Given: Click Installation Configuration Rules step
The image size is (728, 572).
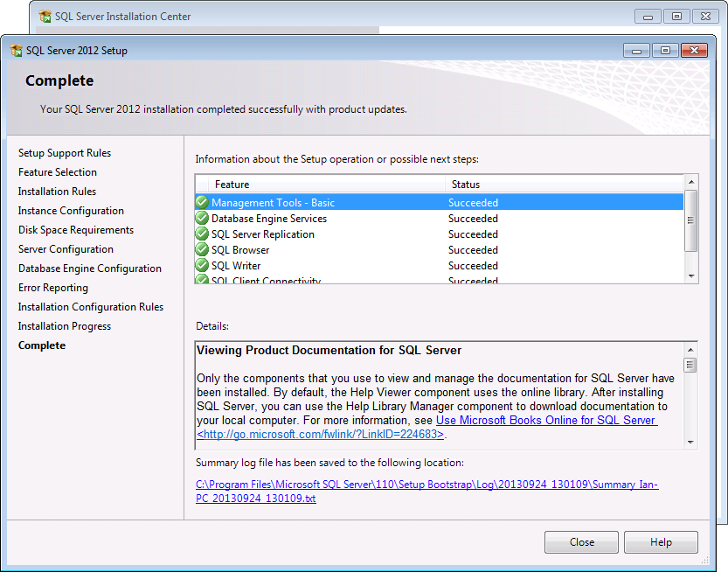Looking at the screenshot, I should pyautogui.click(x=91, y=307).
